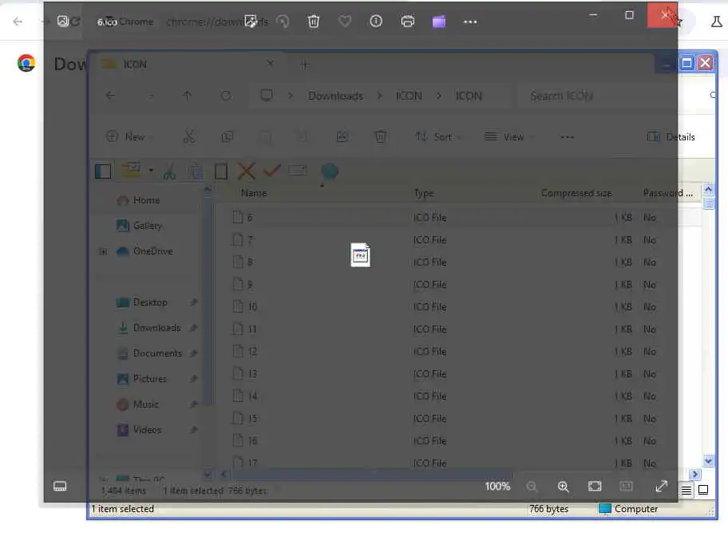Viewport: 728px width, 560px height.
Task: Close the Photos viewer window
Action: point(663,15)
